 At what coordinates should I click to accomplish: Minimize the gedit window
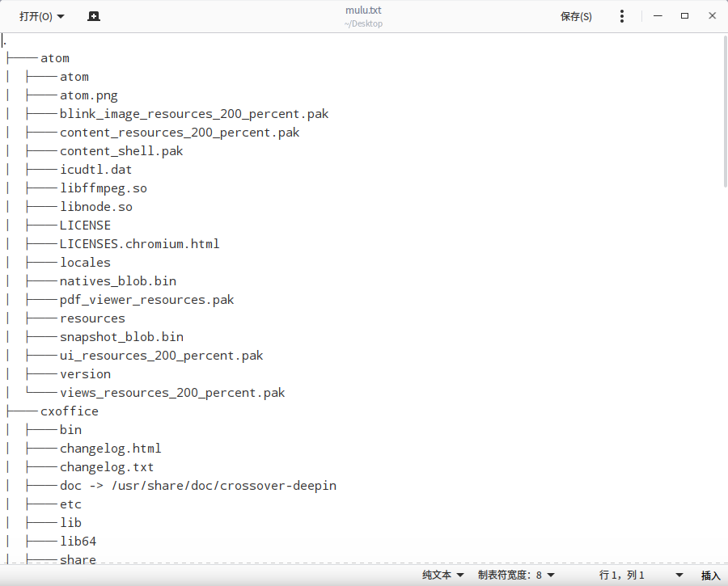(x=658, y=16)
